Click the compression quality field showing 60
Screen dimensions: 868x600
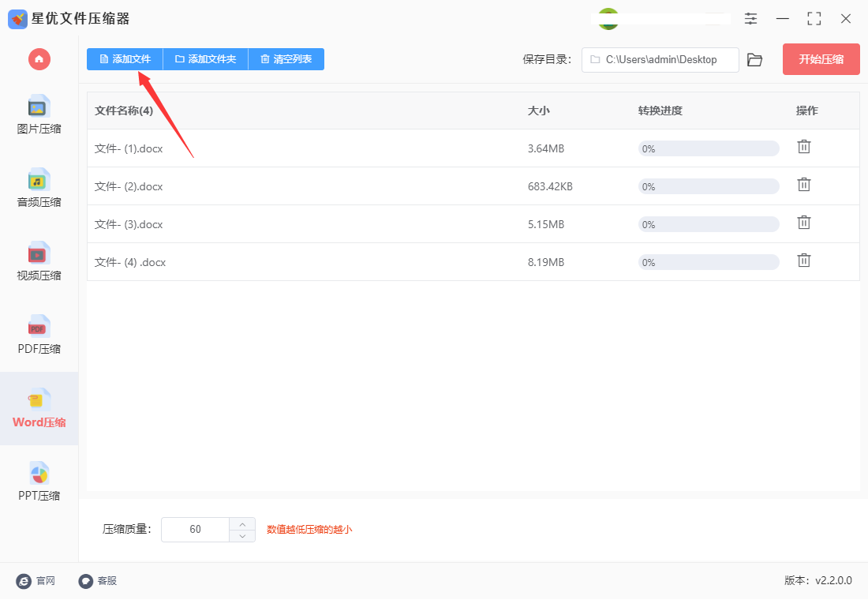point(196,530)
